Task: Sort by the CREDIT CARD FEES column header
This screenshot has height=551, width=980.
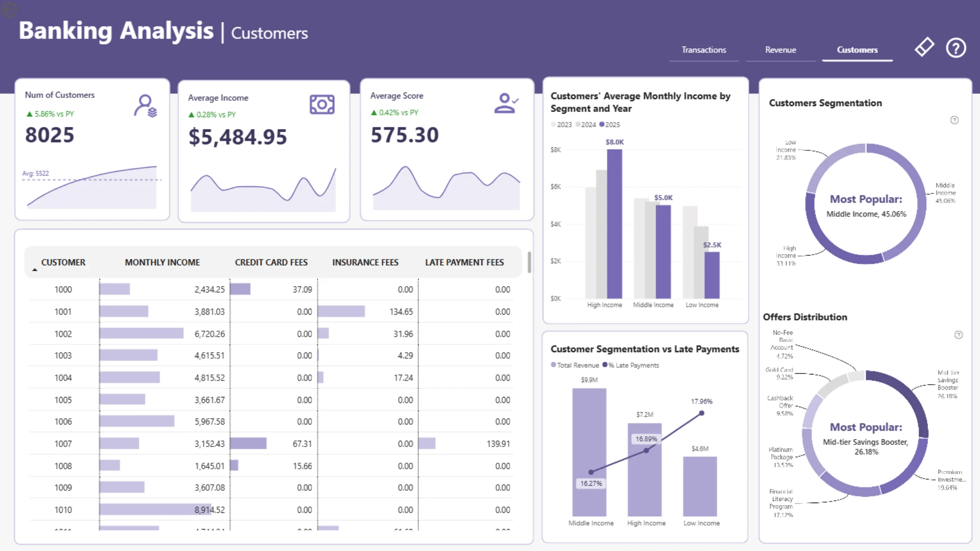Action: tap(271, 262)
